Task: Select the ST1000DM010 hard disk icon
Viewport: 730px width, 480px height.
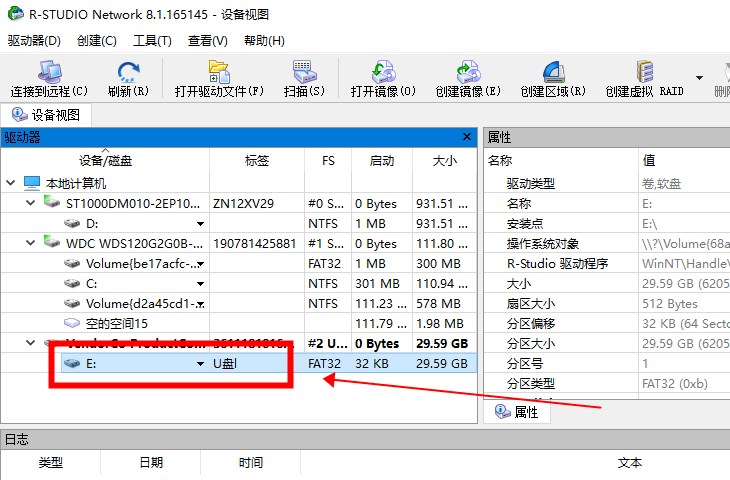Action: [x=52, y=202]
